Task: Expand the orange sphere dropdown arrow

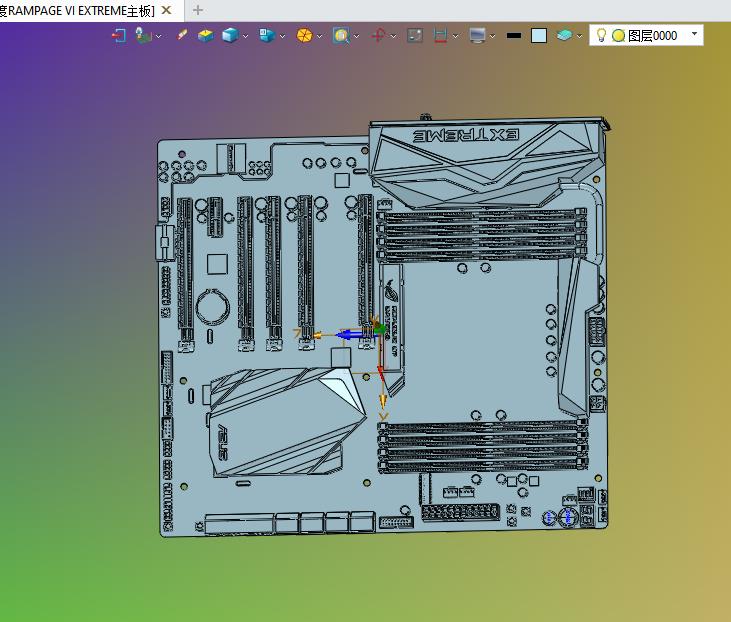Action: (x=319, y=36)
